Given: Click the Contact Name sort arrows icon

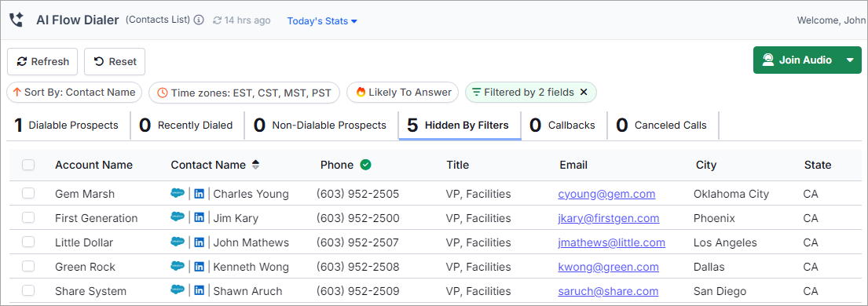Looking at the screenshot, I should click(x=255, y=165).
